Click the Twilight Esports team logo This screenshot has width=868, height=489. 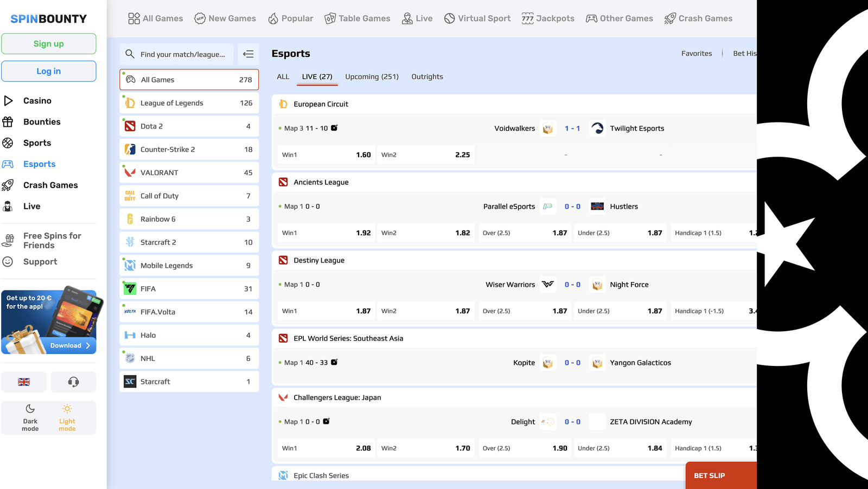click(597, 128)
